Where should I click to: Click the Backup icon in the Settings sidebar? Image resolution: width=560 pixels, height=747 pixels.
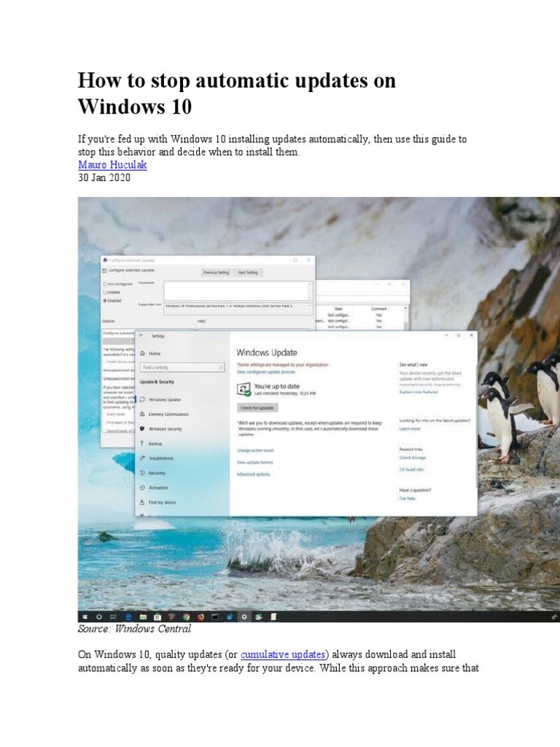(x=142, y=444)
